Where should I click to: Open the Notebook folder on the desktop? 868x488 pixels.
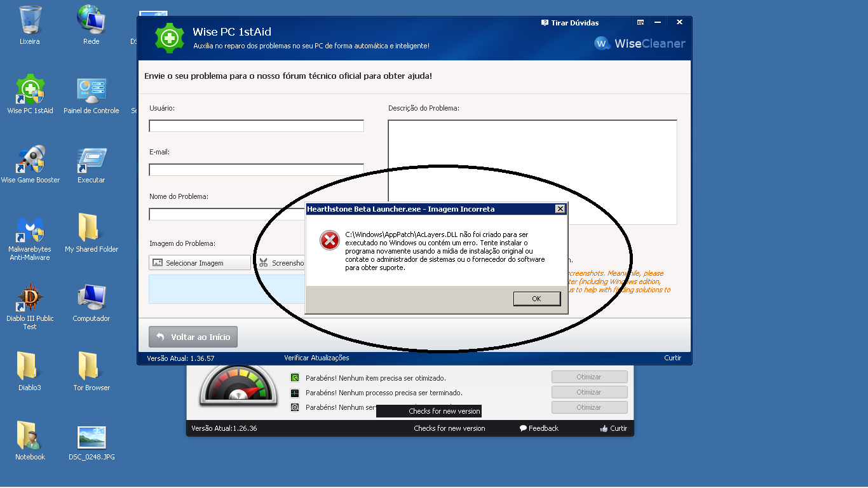pos(30,441)
